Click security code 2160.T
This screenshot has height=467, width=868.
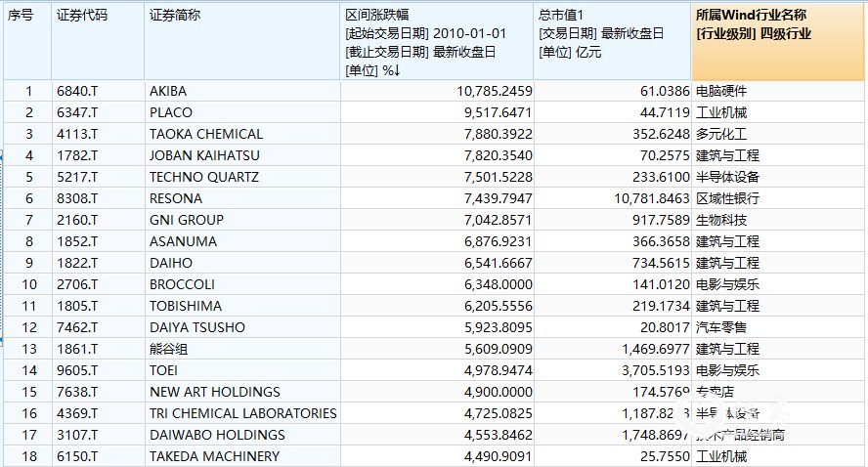coord(77,221)
